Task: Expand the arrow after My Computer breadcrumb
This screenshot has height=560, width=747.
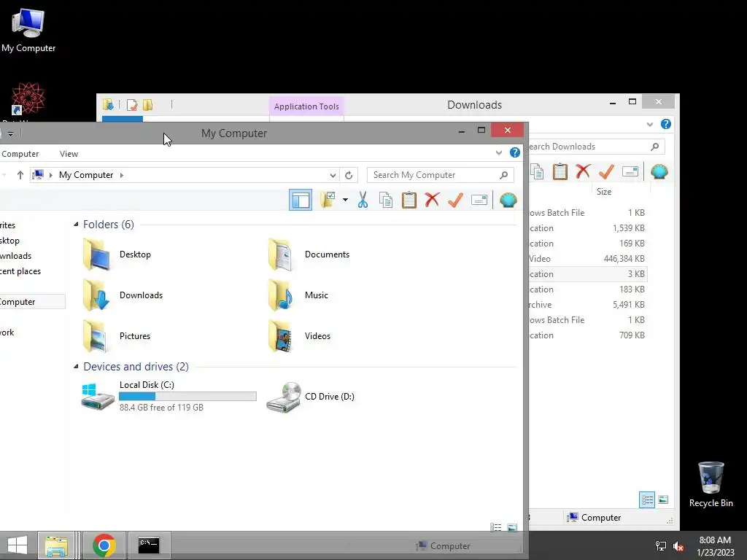Action: [x=122, y=175]
